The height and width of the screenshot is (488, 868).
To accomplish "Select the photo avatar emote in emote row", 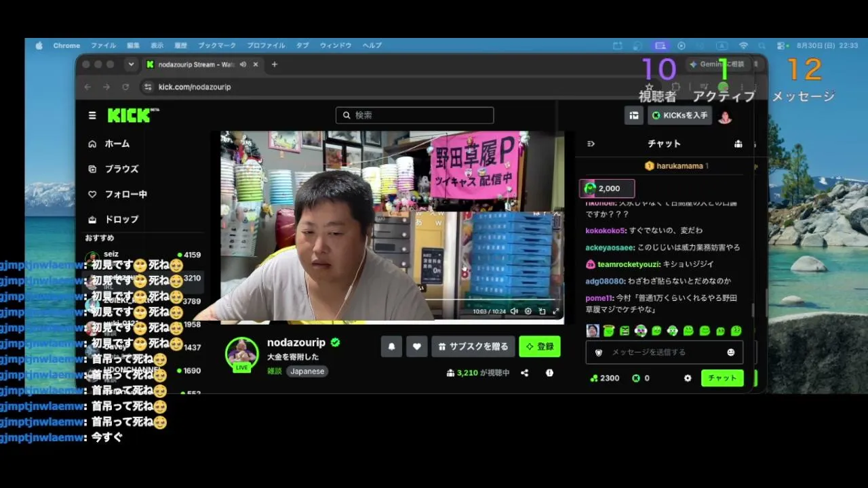I will (x=593, y=331).
